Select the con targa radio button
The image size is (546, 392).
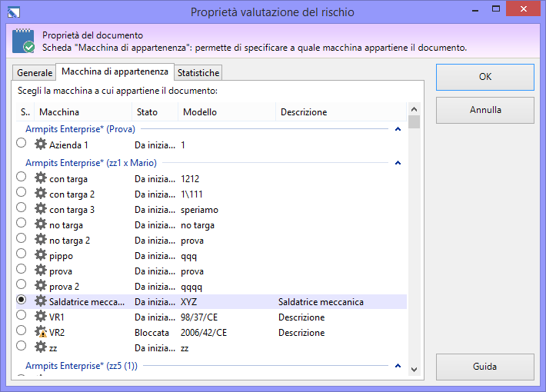click(x=21, y=178)
